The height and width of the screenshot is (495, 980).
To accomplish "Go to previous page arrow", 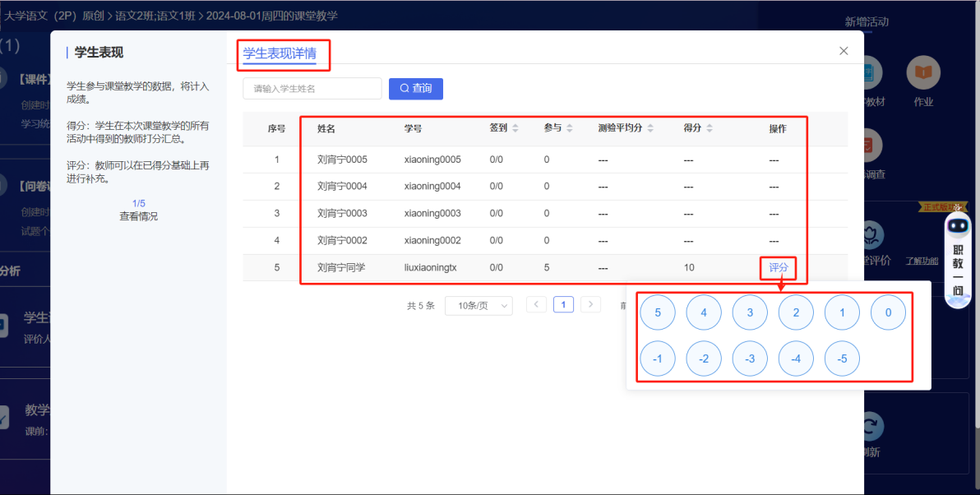I will pyautogui.click(x=536, y=305).
